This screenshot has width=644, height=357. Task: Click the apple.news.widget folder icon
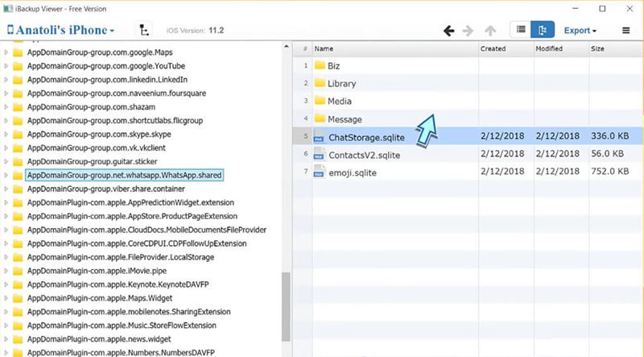tap(18, 339)
